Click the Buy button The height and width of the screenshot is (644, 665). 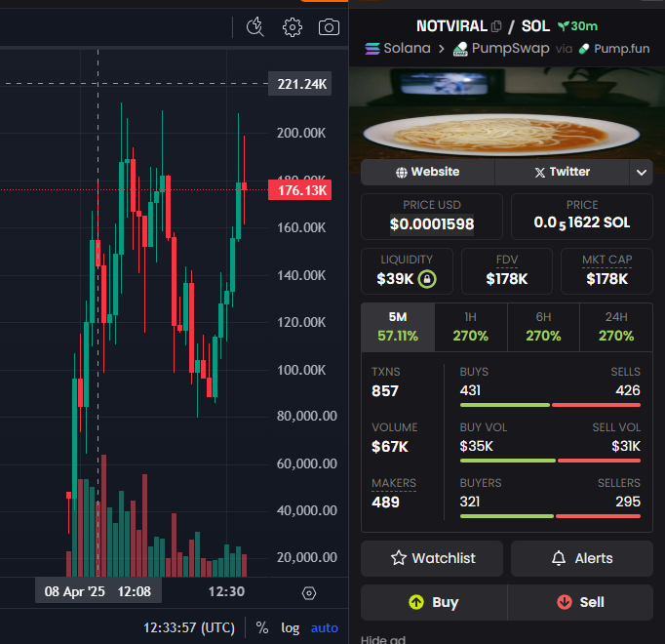pos(434,602)
